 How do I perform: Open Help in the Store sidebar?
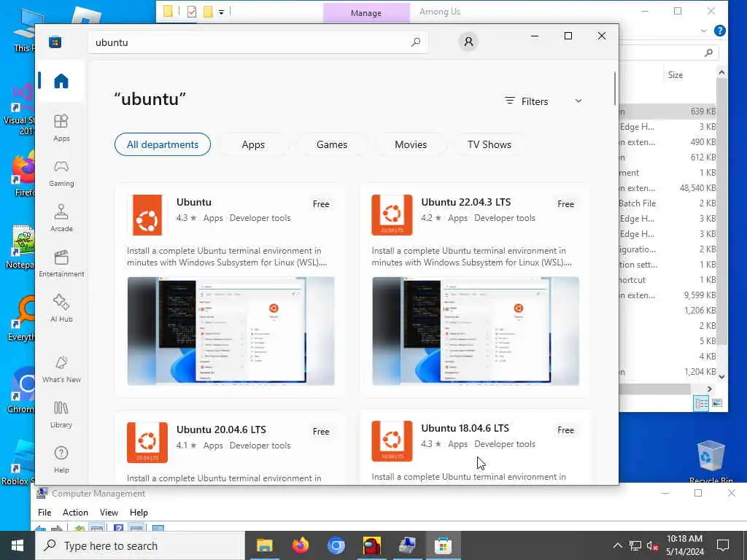point(61,459)
